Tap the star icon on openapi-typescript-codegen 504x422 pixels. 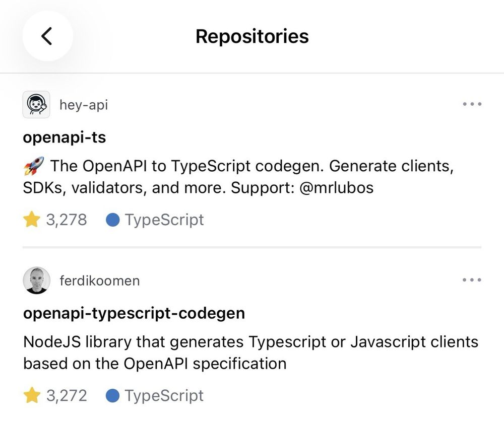click(x=32, y=395)
